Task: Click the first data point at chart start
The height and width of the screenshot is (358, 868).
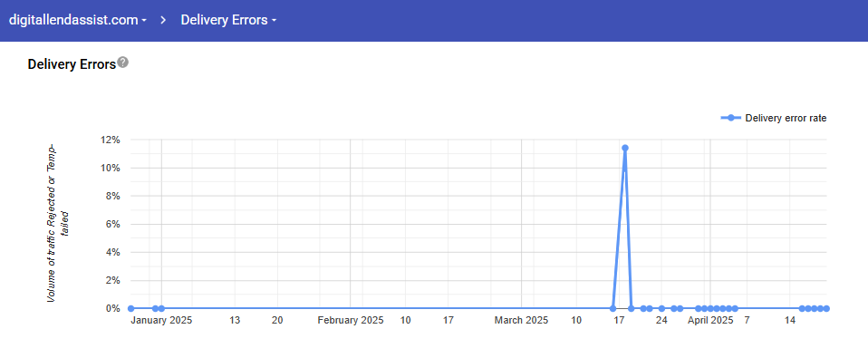Action: point(130,308)
